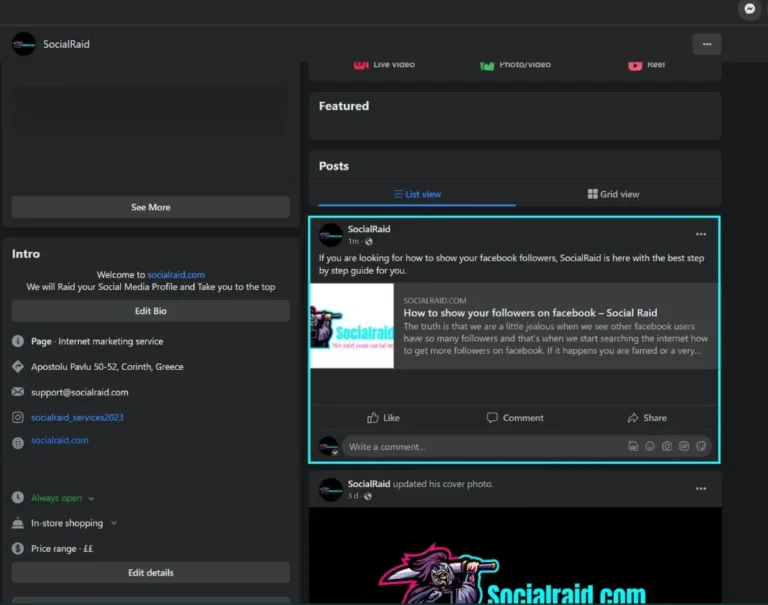Click Price range ££ text

click(62, 549)
